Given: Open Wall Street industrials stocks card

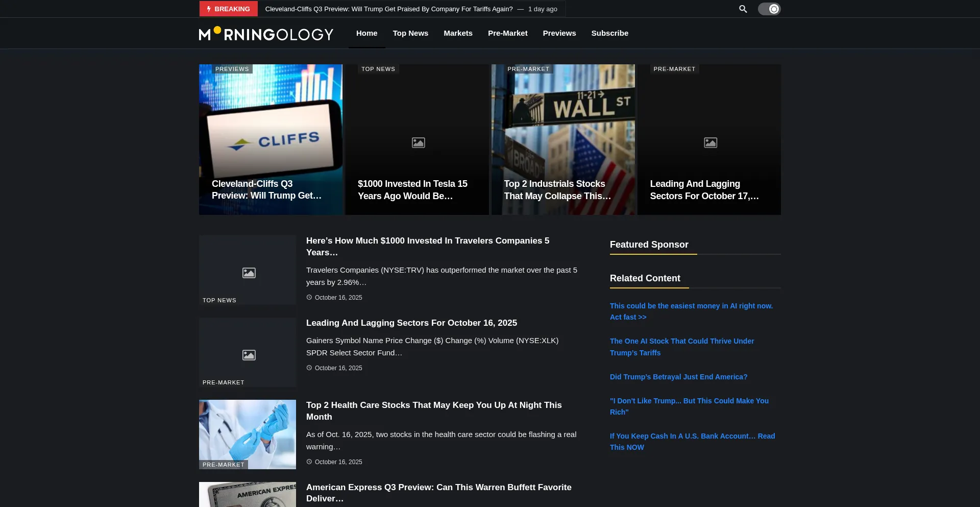Looking at the screenshot, I should [563, 139].
